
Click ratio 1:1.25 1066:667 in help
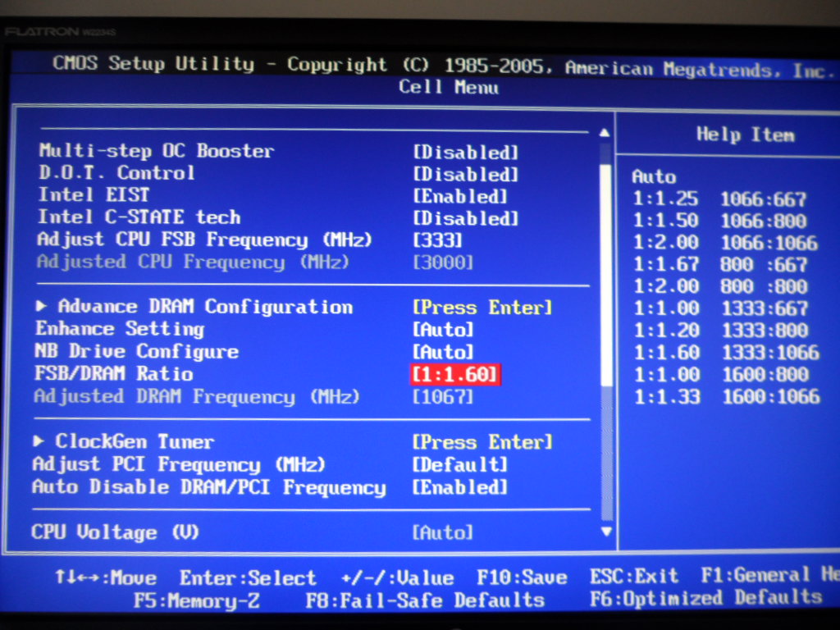(x=719, y=199)
